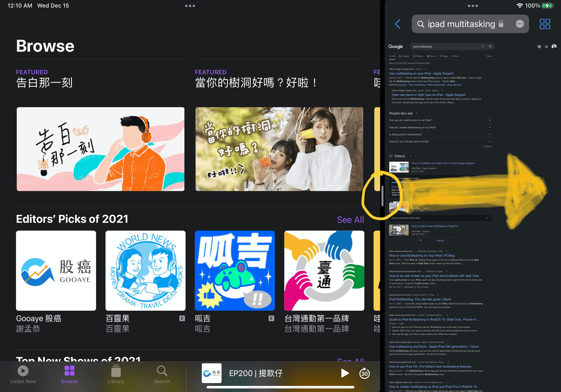This screenshot has height=392, width=561.
Task: Expand 'How do I turn off split view on iPad?'
Action: coord(440,141)
